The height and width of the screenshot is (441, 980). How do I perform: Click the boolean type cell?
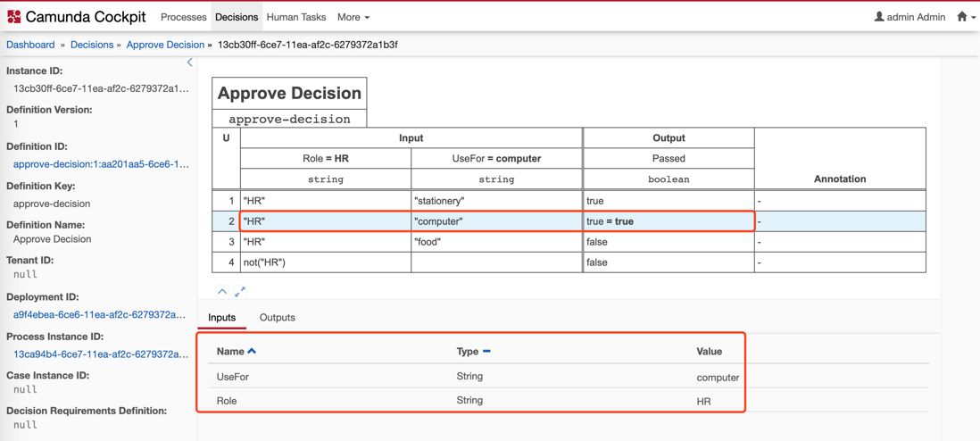[669, 179]
